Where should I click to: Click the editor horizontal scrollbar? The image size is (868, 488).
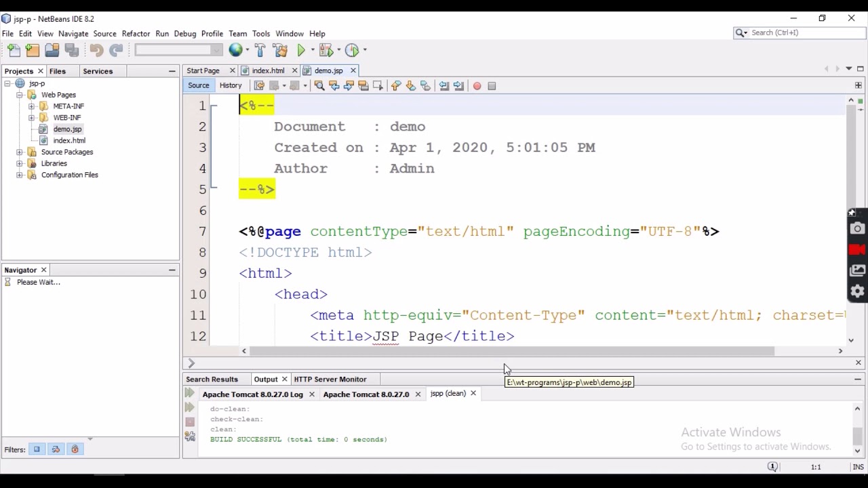pos(512,351)
